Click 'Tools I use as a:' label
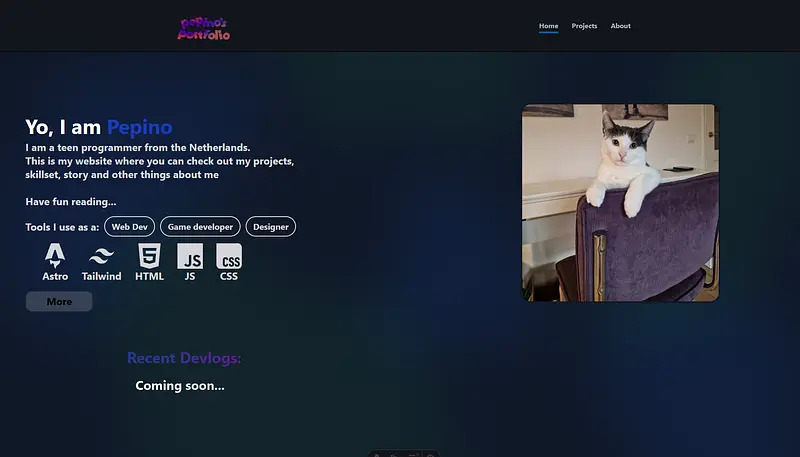Viewport: 800px width, 457px height. (62, 227)
